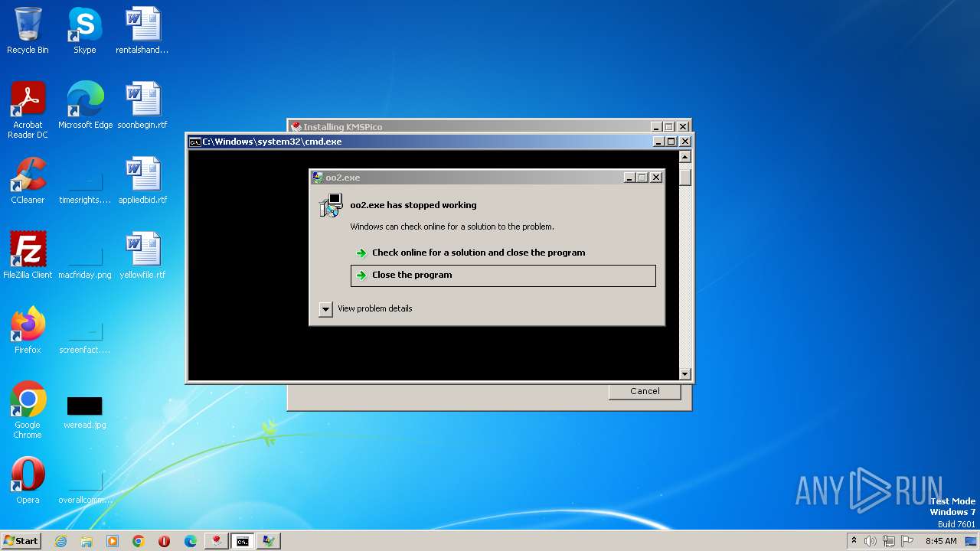This screenshot has height=551, width=980.
Task: Click cmd.exe vertical scrollbar thumb
Action: [x=685, y=178]
